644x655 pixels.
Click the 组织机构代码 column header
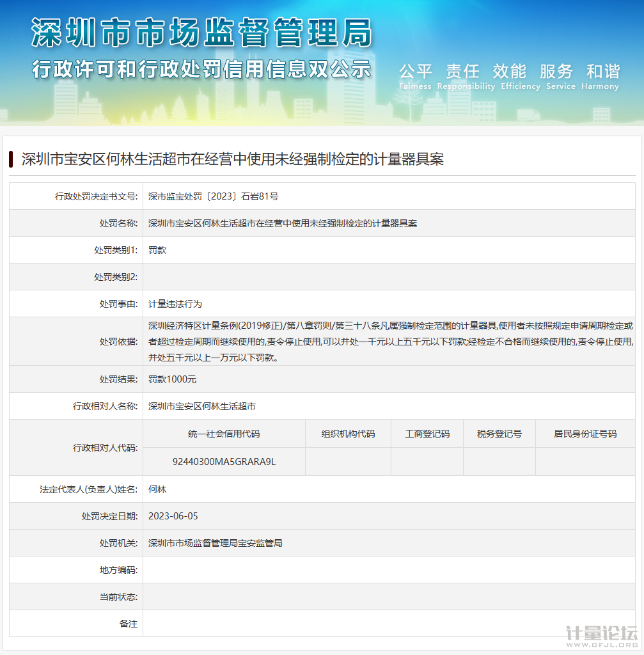348,434
